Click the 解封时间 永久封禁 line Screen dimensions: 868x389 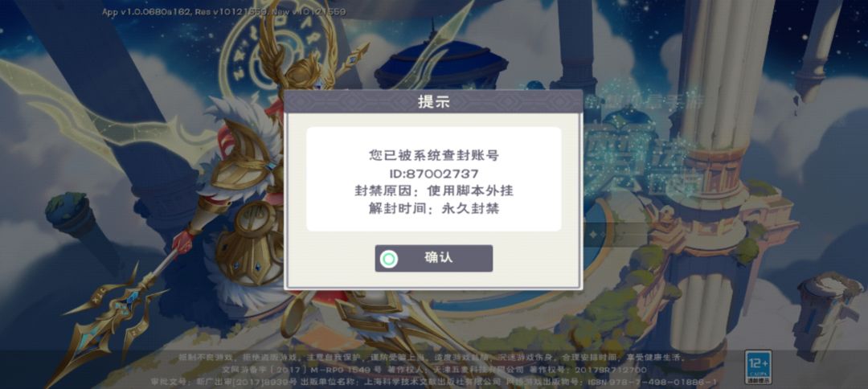[x=433, y=209]
